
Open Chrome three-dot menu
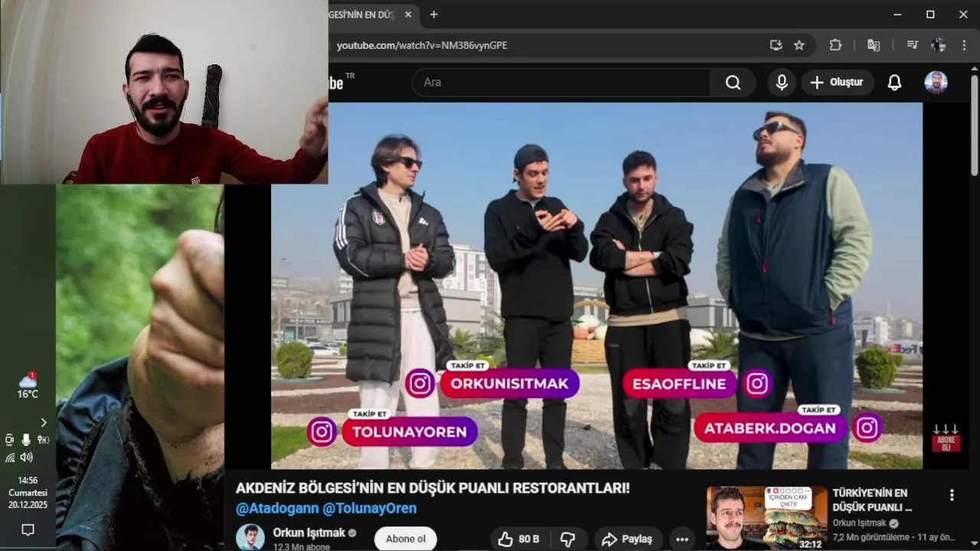pos(964,45)
